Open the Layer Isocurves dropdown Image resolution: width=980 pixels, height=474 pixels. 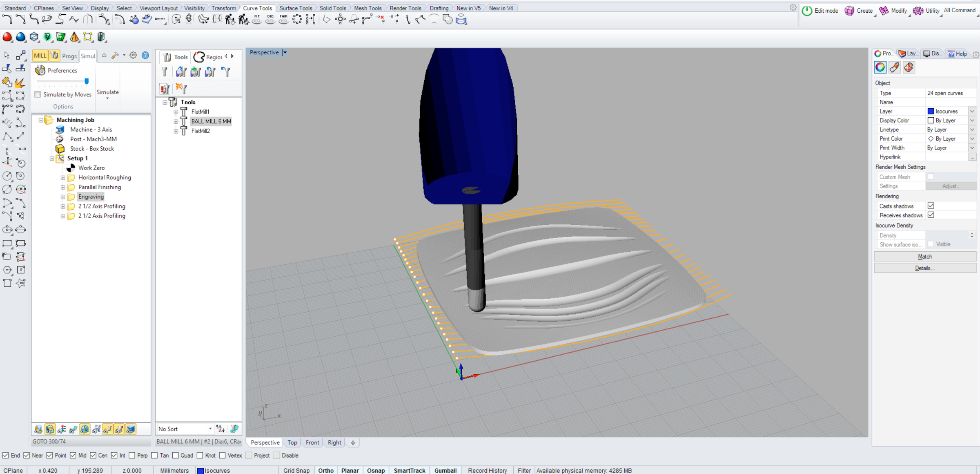(x=972, y=111)
